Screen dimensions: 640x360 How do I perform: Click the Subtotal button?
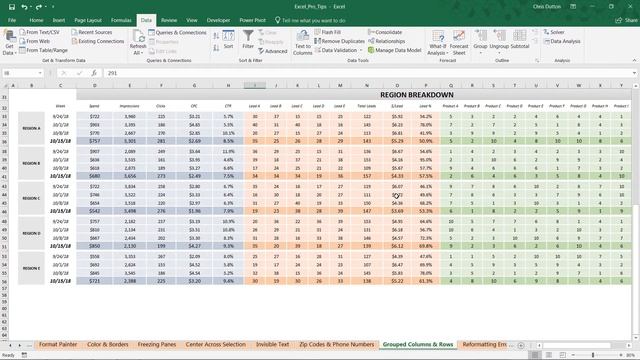point(520,40)
